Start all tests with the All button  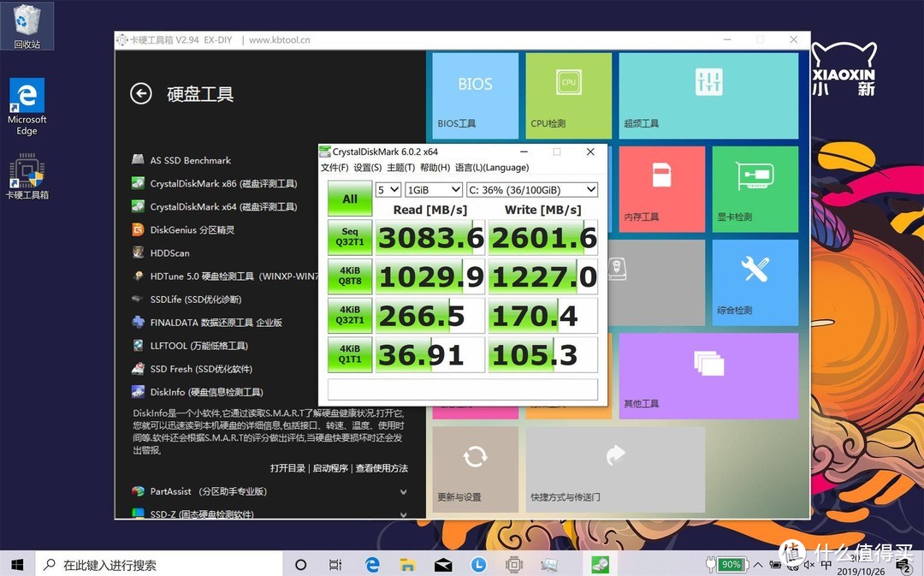[x=349, y=199]
